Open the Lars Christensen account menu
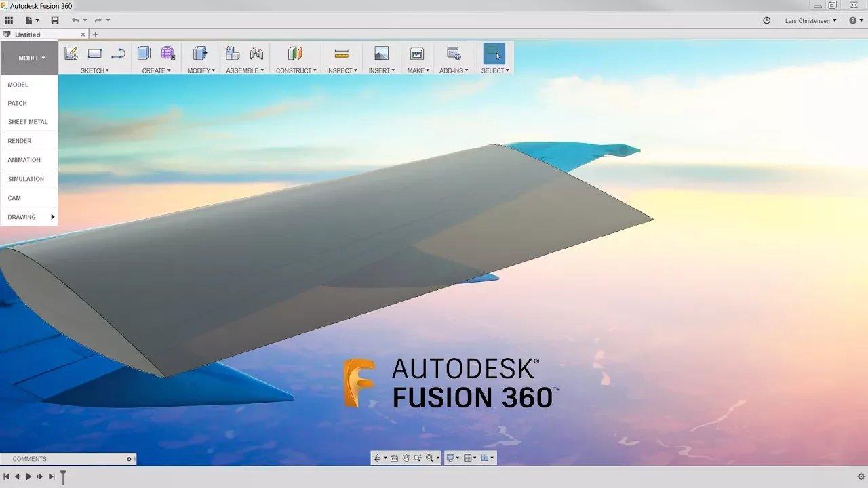Viewport: 868px width, 488px height. pyautogui.click(x=810, y=20)
